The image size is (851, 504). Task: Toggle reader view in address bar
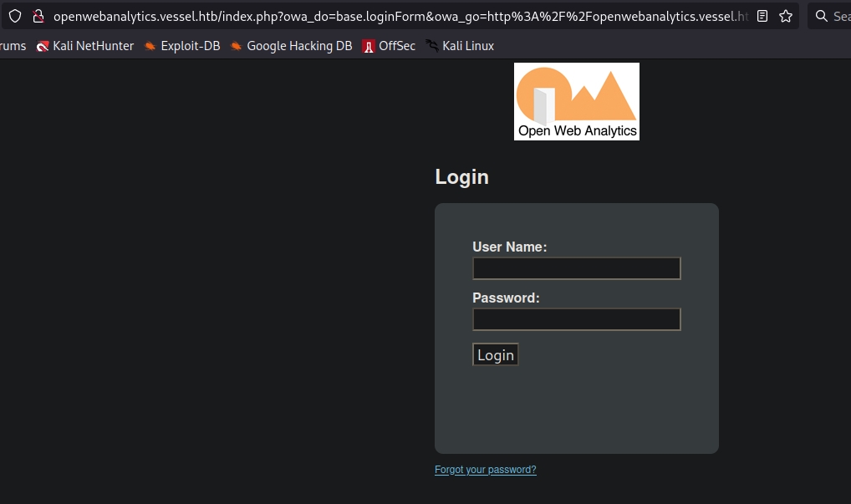762,16
